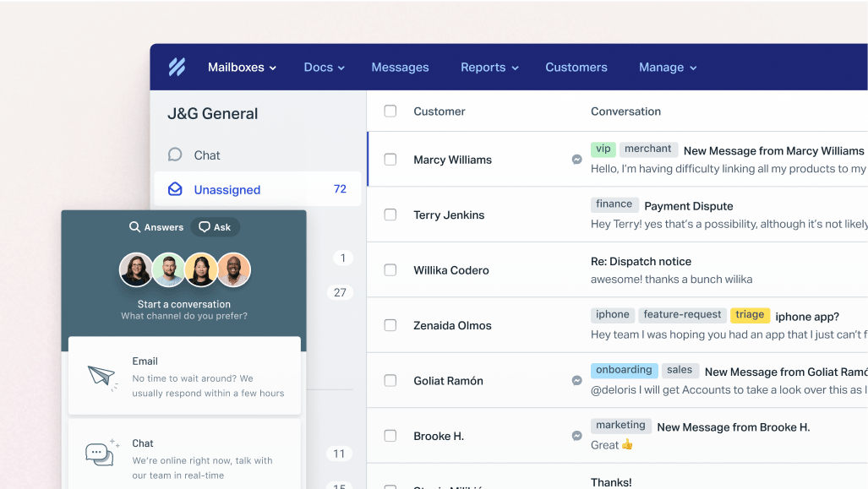Go to the Messages menu item

click(401, 67)
